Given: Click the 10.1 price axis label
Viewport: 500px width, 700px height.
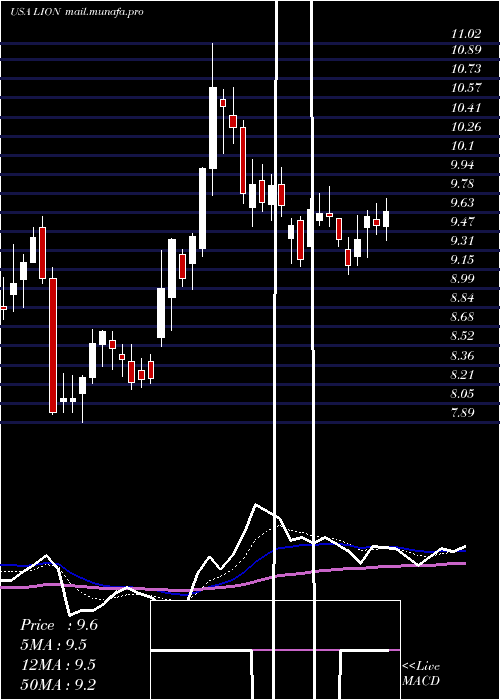Looking at the screenshot, I should [x=462, y=146].
